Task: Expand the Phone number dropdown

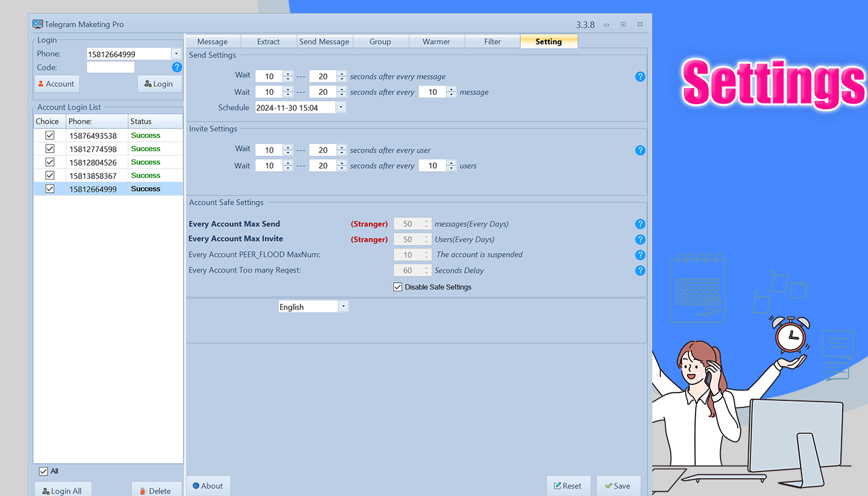Action: 176,54
